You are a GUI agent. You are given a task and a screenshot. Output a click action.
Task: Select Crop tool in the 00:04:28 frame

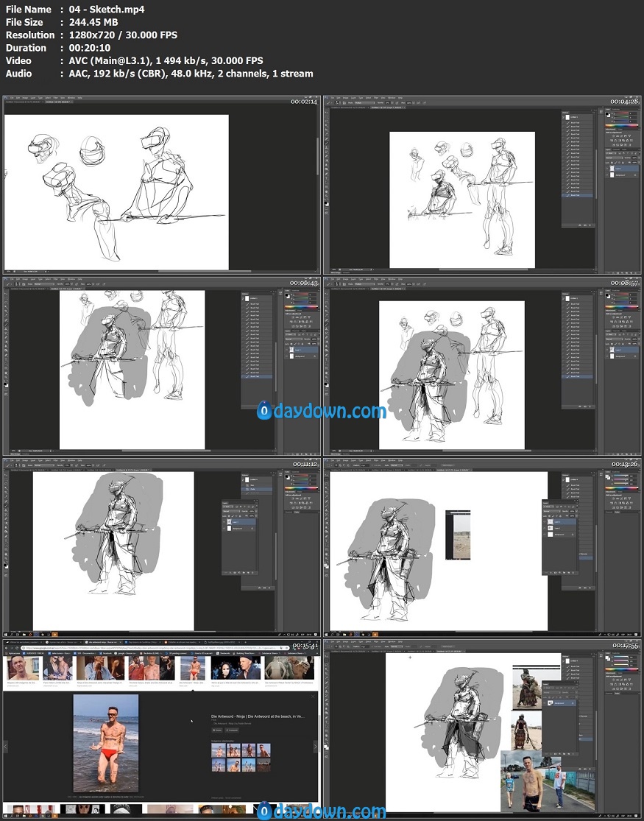click(x=327, y=130)
